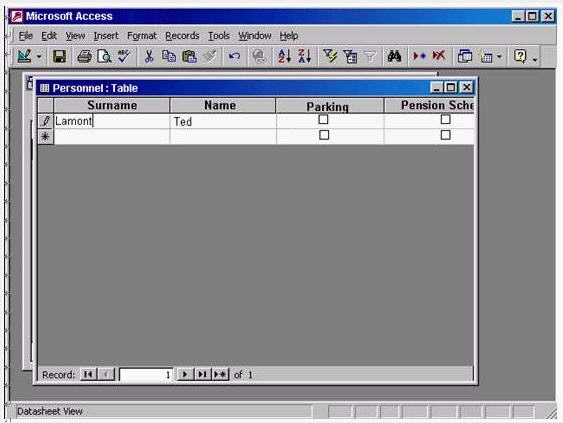
Task: Go to next record navigation button
Action: point(185,375)
